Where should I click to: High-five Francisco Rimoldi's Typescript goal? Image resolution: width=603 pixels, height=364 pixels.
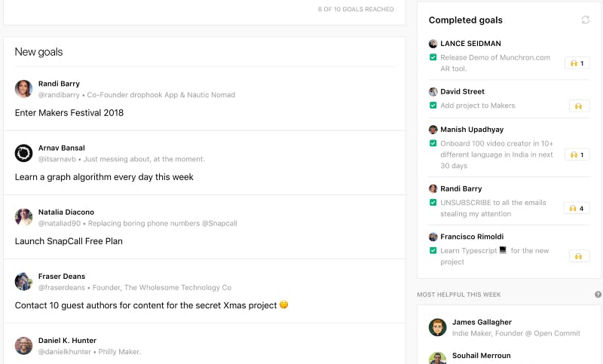579,256
